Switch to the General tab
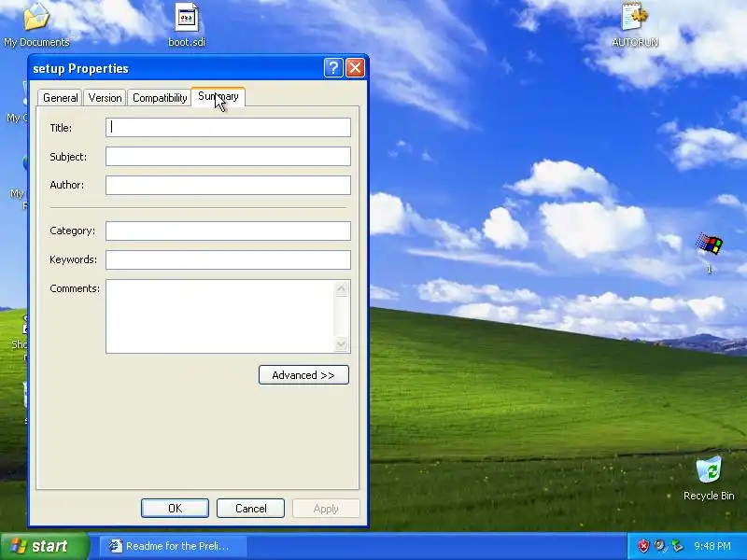This screenshot has height=560, width=747. pos(60,98)
